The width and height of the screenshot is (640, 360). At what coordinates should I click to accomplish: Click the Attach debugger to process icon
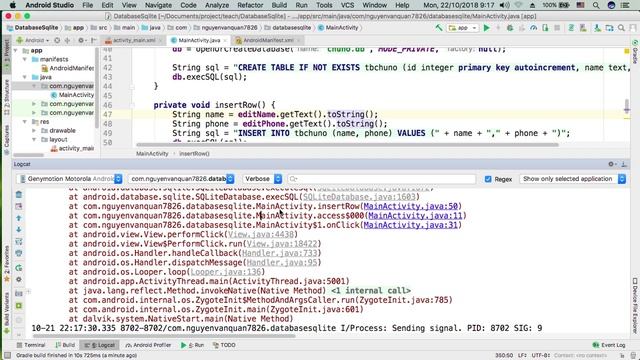(x=545, y=28)
